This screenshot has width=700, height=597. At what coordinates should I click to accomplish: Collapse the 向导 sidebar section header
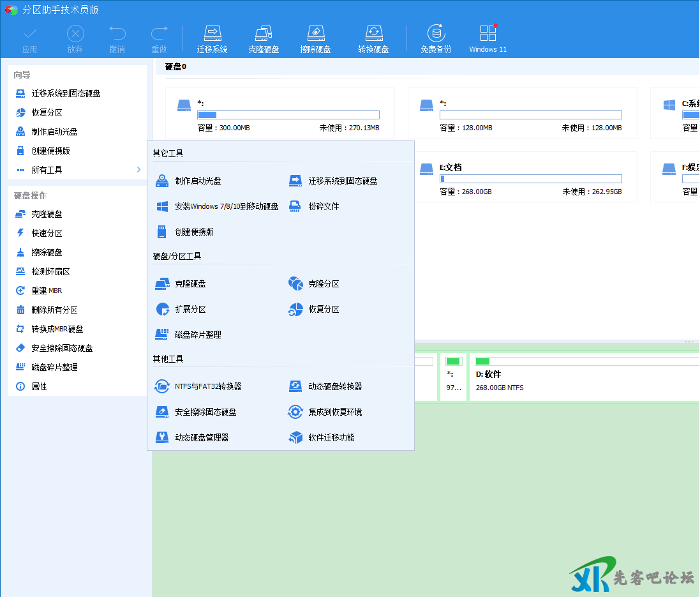click(x=22, y=75)
